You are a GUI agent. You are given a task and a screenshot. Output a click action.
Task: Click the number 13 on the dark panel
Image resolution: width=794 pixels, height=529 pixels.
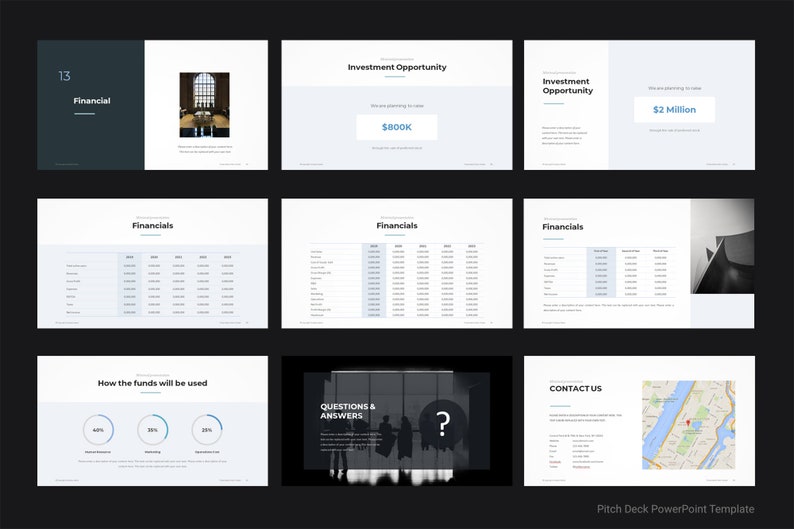pyautogui.click(x=64, y=76)
